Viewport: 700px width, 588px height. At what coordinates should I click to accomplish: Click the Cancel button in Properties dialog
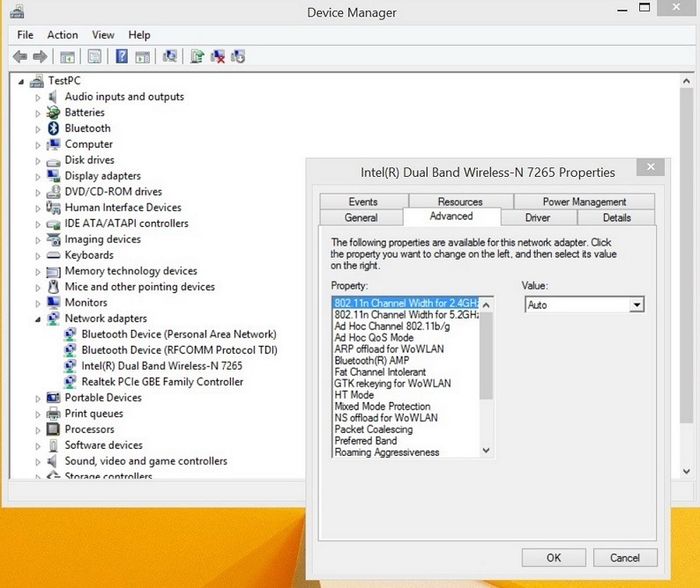pyautogui.click(x=624, y=557)
